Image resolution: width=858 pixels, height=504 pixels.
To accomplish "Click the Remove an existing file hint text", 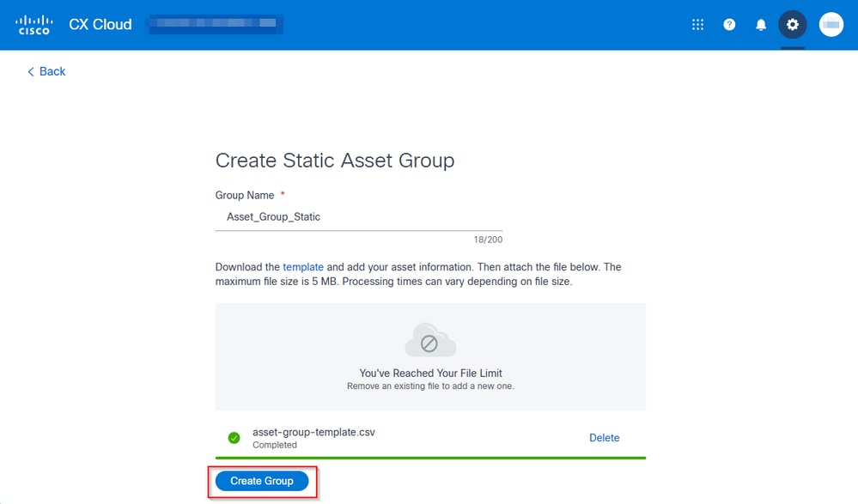I will (x=430, y=386).
